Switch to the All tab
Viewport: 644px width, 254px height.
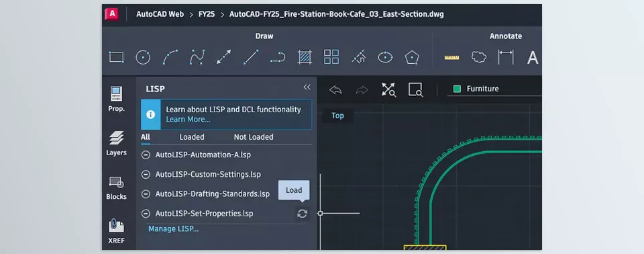point(146,137)
